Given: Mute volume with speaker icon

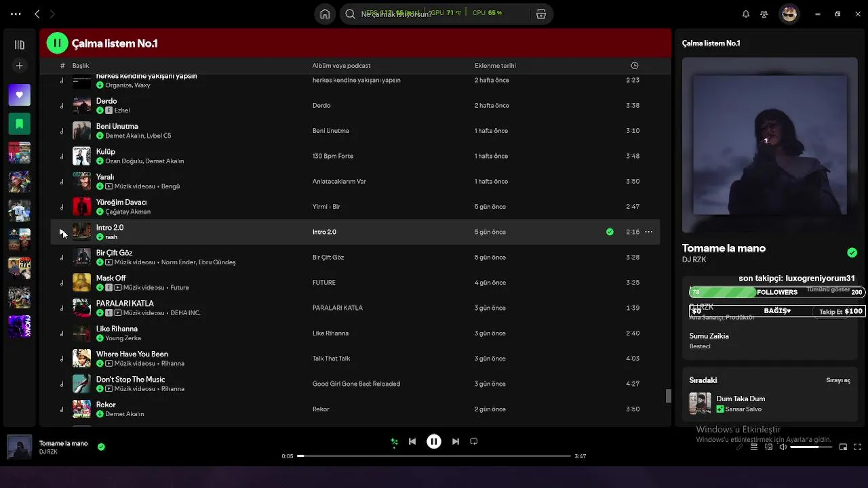Looking at the screenshot, I should point(783,447).
